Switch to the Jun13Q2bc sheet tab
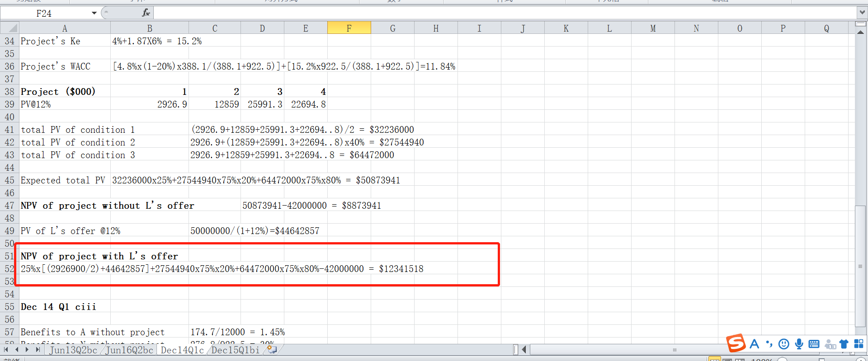The width and height of the screenshot is (868, 361). (73, 350)
